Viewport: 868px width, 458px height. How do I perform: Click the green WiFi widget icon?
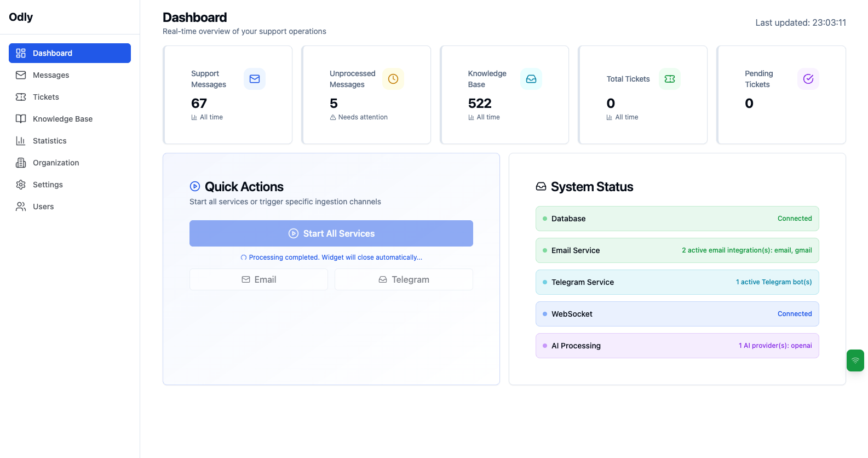855,360
